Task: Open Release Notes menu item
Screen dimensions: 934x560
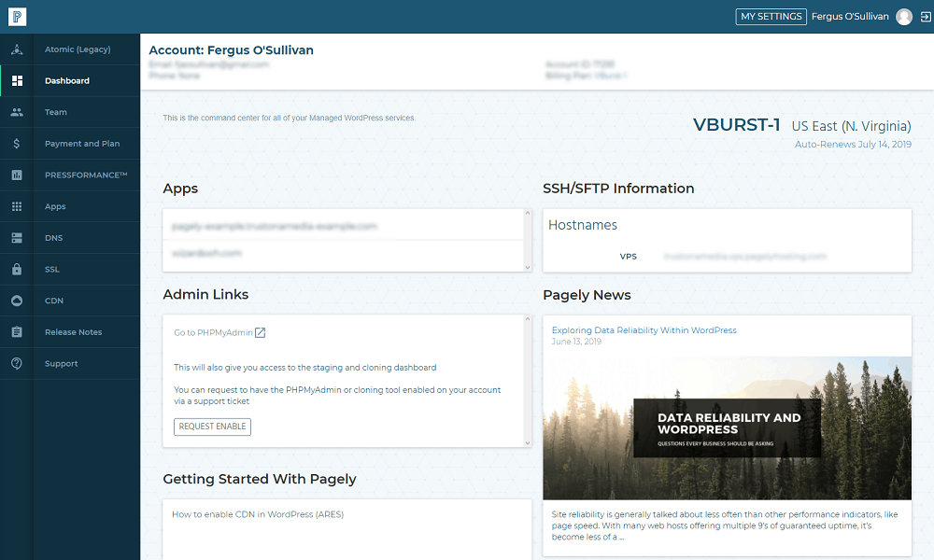Action: click(73, 332)
